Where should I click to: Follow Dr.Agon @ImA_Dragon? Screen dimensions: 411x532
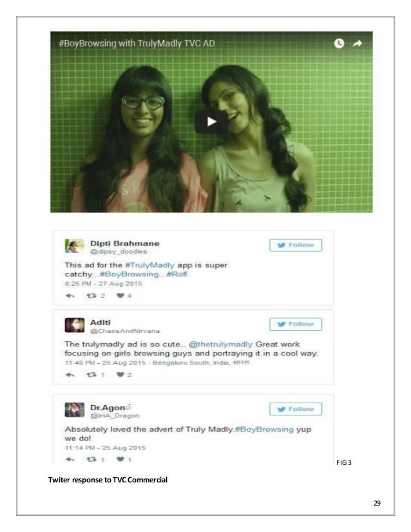(x=296, y=409)
